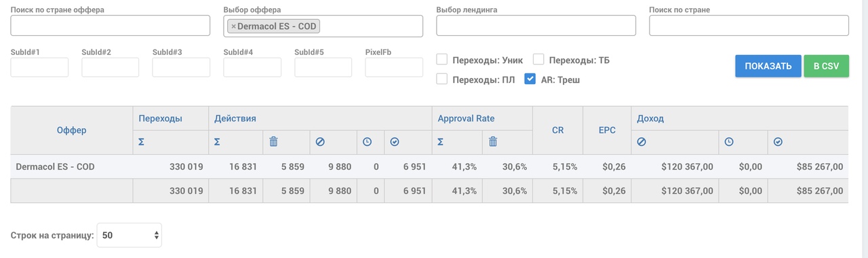Click the sigma icon under Действия
Image resolution: width=868 pixels, height=258 pixels.
pyautogui.click(x=218, y=142)
